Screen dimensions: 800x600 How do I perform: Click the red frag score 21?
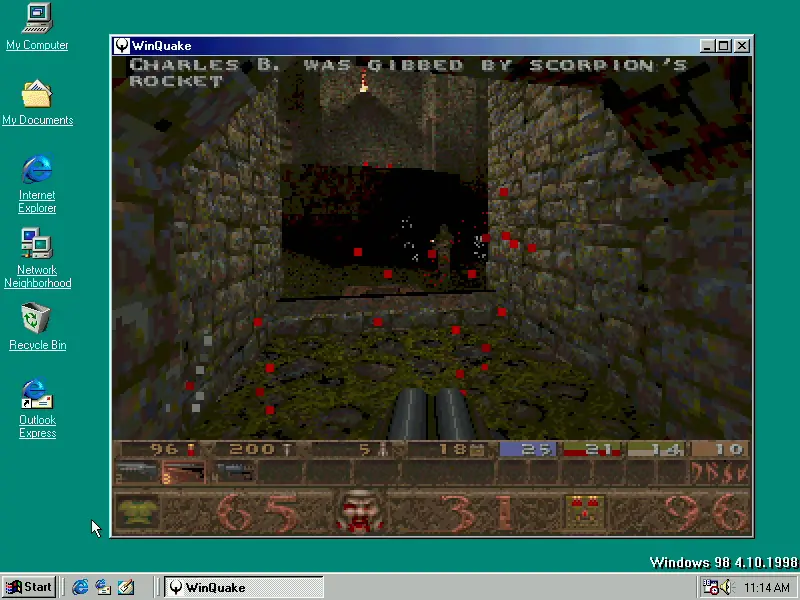592,449
